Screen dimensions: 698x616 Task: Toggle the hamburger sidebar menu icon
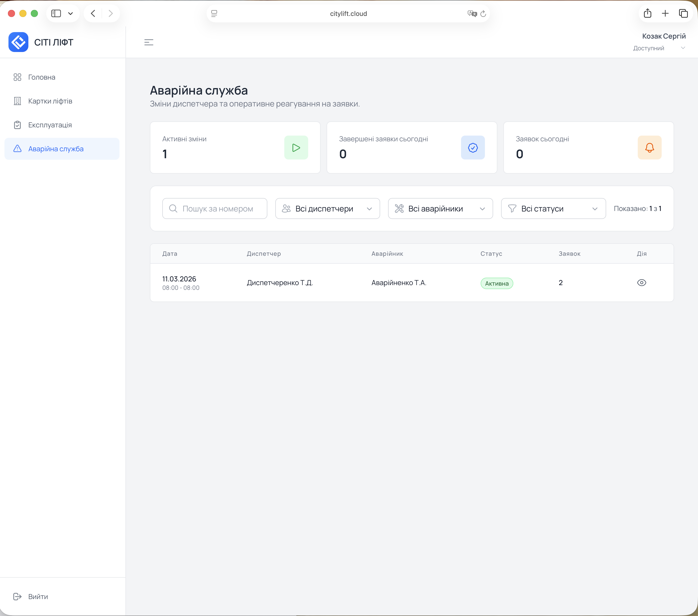[x=149, y=42]
